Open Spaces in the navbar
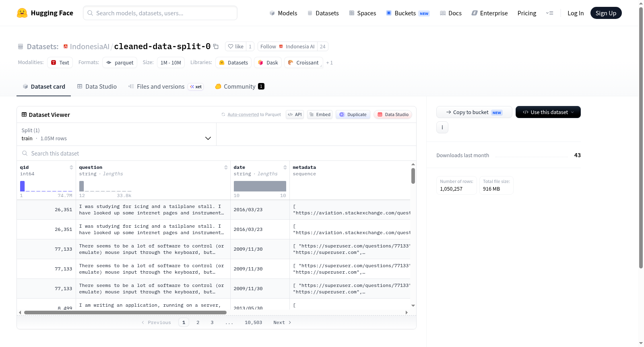The width and height of the screenshot is (644, 347). click(363, 13)
